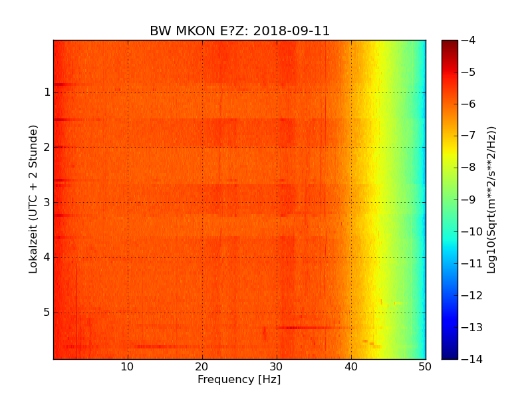The width and height of the screenshot is (532, 399).
Task: Click the dark red top of the colorbar
Action: pyautogui.click(x=450, y=46)
